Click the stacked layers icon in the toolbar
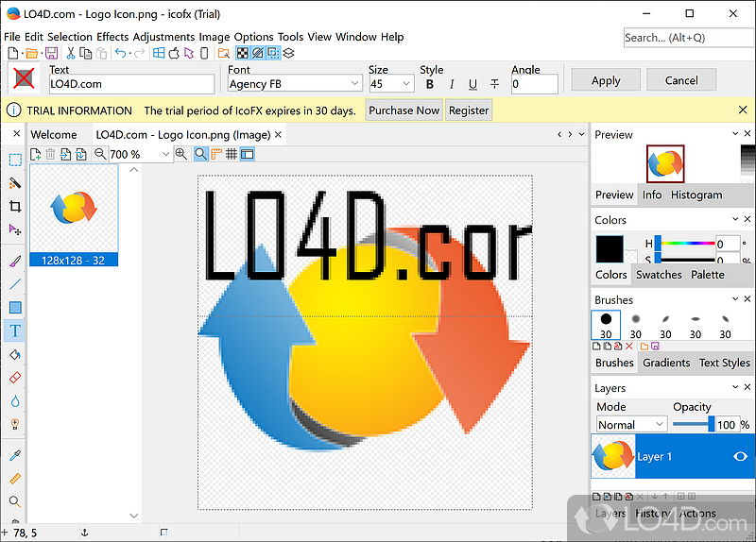756x542 pixels. click(288, 53)
